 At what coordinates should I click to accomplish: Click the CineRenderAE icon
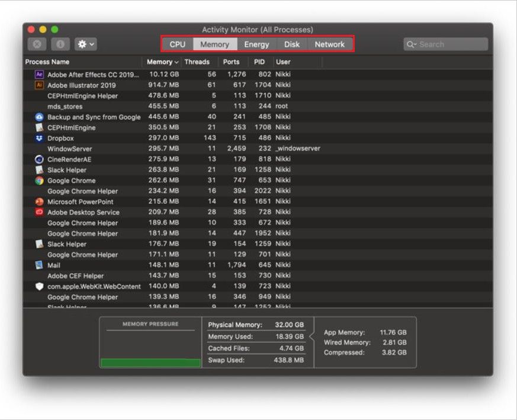39,159
